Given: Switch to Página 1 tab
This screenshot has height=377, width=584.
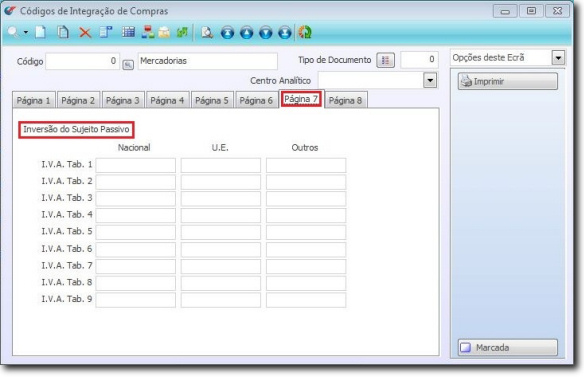Looking at the screenshot, I should point(34,101).
